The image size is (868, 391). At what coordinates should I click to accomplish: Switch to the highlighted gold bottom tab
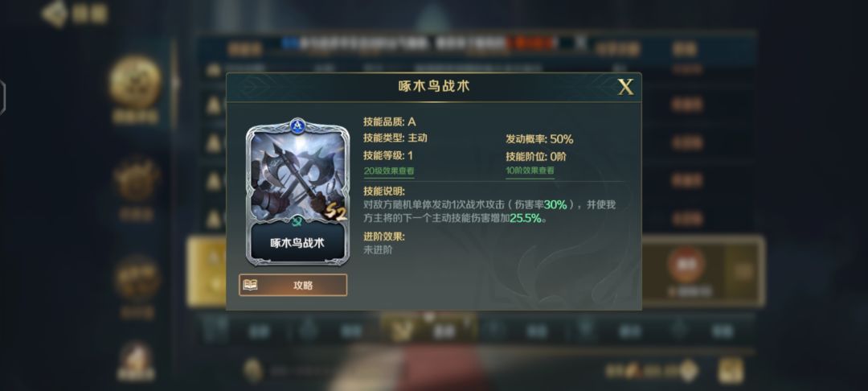point(429,329)
